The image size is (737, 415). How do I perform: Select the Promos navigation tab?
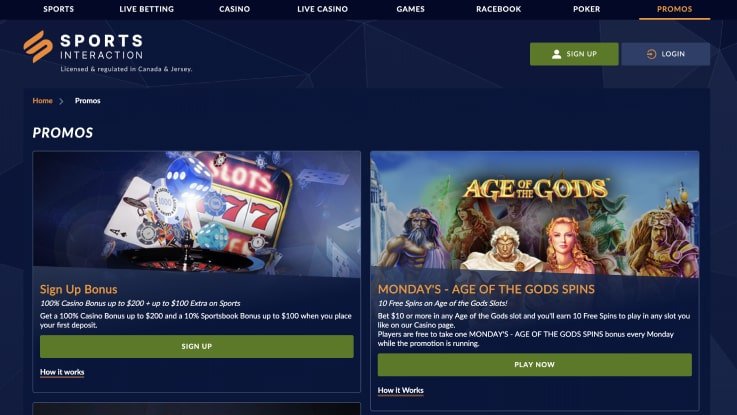coord(674,9)
